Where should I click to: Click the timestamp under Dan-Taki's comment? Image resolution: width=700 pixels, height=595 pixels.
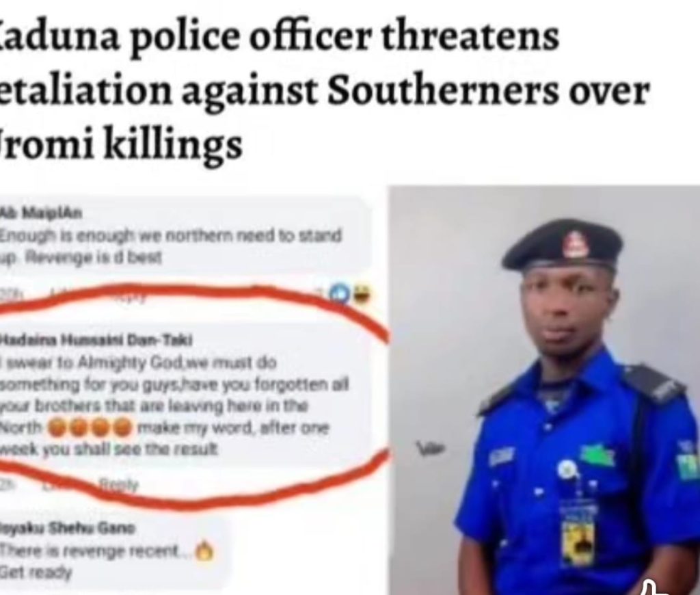coord(7,485)
